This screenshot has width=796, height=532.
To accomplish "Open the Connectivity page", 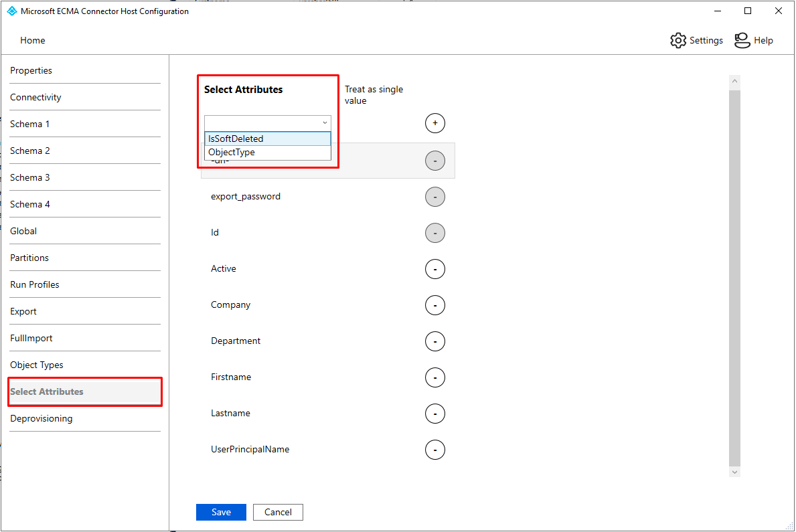I will pyautogui.click(x=36, y=97).
